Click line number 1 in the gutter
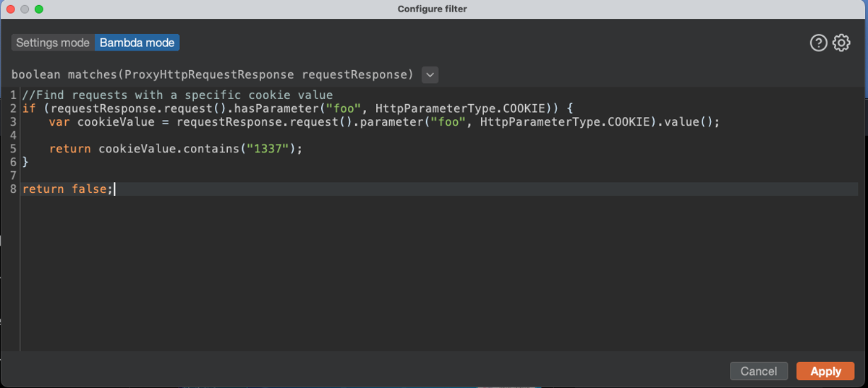Screen dimensions: 868x388 (x=14, y=95)
